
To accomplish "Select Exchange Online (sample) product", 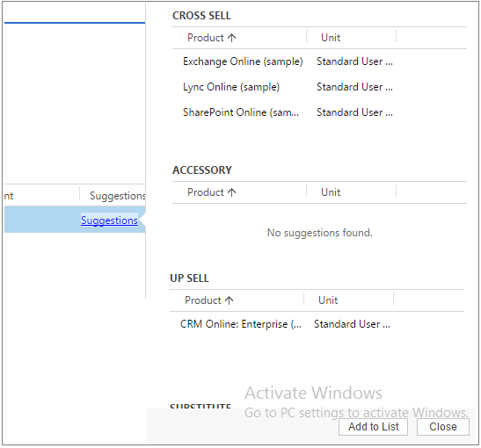I will click(x=243, y=61).
